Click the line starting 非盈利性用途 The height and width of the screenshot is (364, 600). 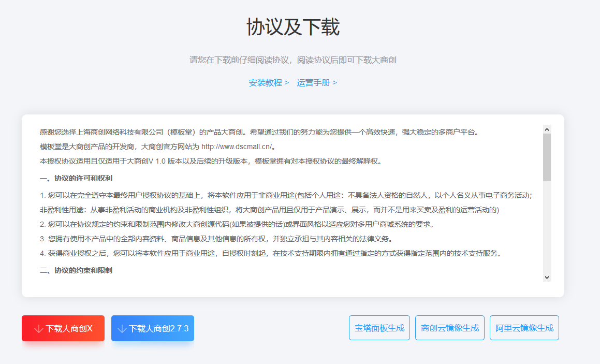pyautogui.click(x=269, y=210)
